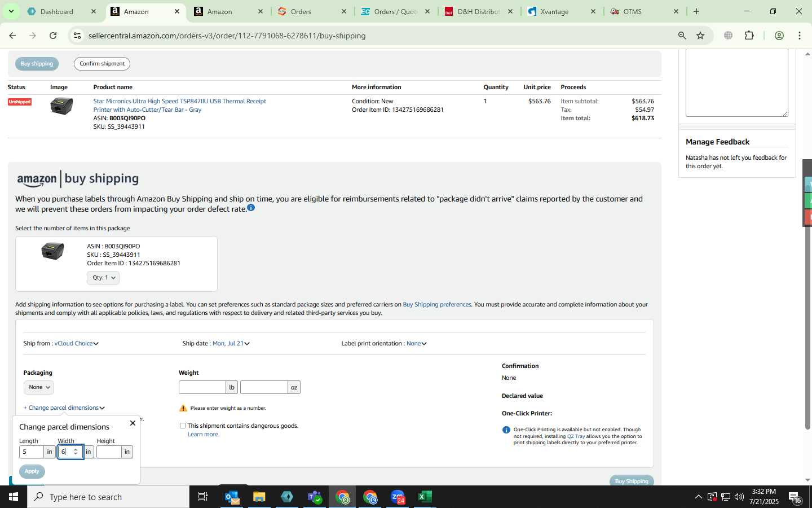Image resolution: width=812 pixels, height=508 pixels.
Task: Switch to the OTMS tab
Action: (632, 11)
